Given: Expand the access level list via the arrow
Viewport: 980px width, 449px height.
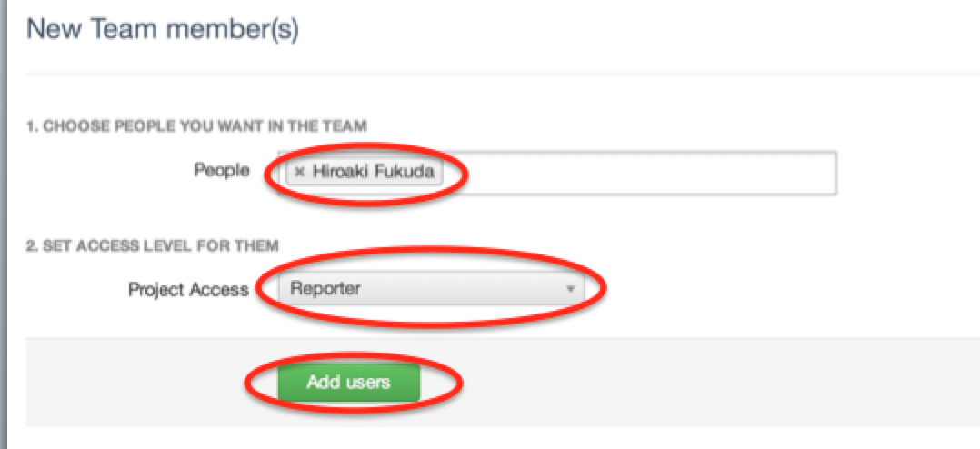Looking at the screenshot, I should (569, 290).
